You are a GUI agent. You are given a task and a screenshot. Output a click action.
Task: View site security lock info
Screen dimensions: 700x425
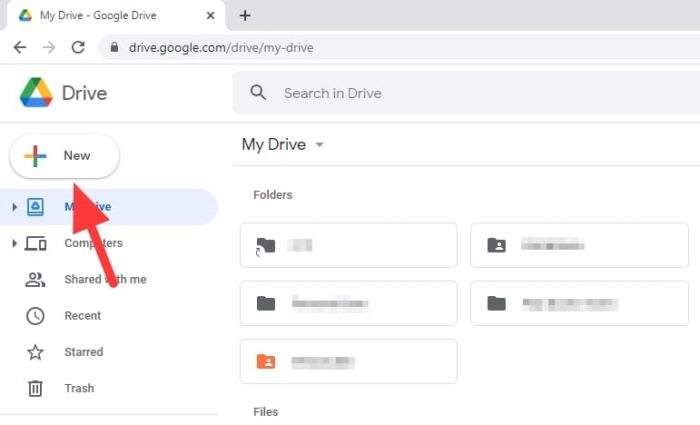[x=114, y=47]
